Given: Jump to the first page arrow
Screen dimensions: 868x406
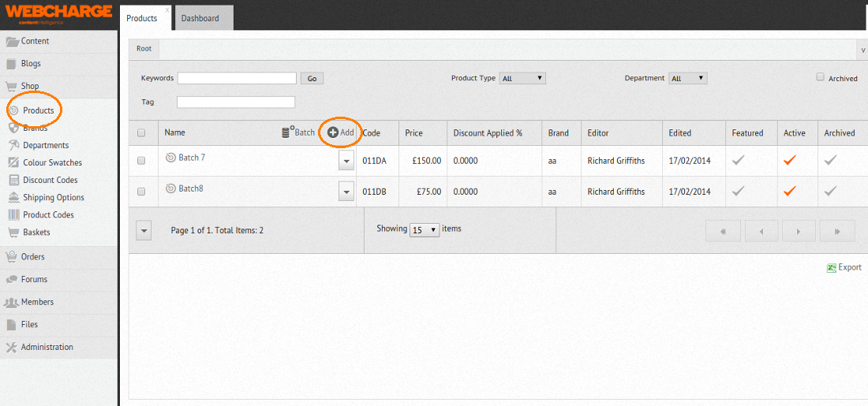Looking at the screenshot, I should 723,231.
